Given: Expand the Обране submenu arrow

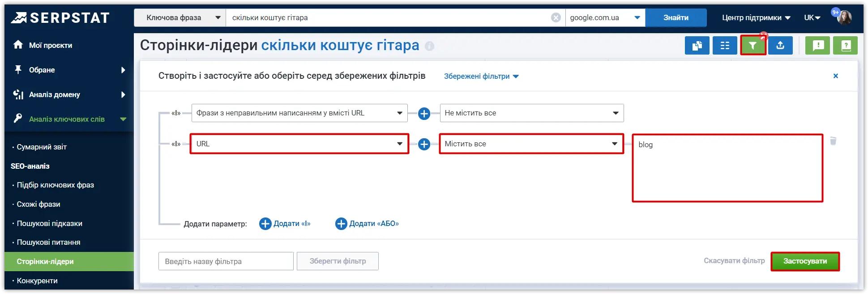Looking at the screenshot, I should pos(123,70).
